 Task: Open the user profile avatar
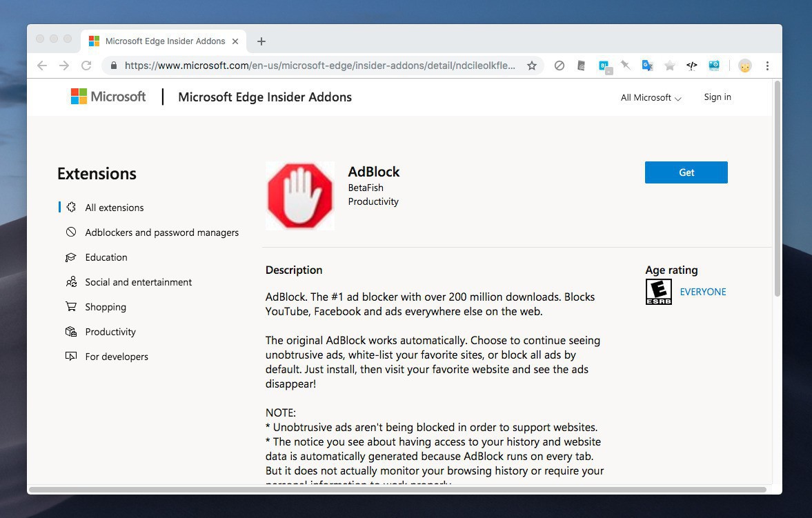point(744,66)
